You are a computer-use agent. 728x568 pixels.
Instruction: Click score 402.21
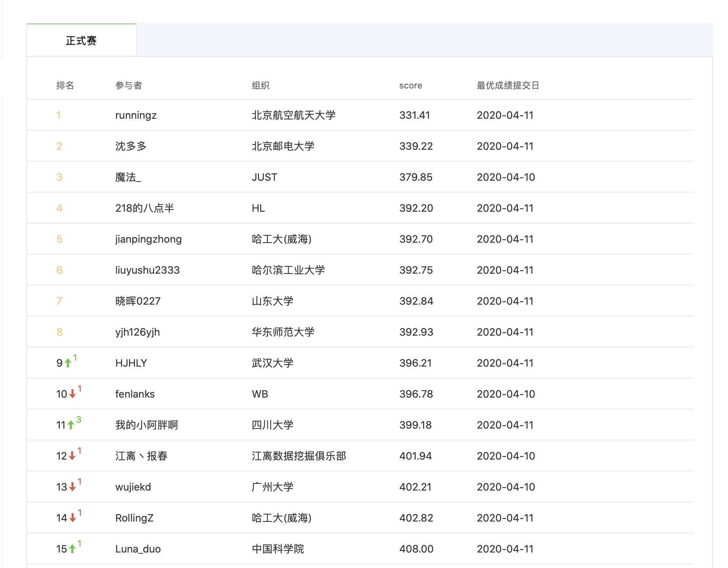[415, 487]
